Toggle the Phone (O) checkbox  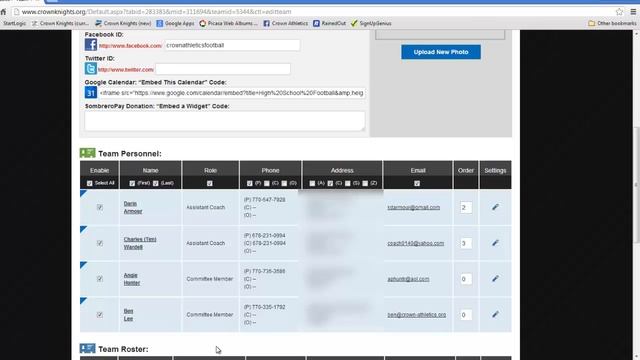click(x=284, y=183)
